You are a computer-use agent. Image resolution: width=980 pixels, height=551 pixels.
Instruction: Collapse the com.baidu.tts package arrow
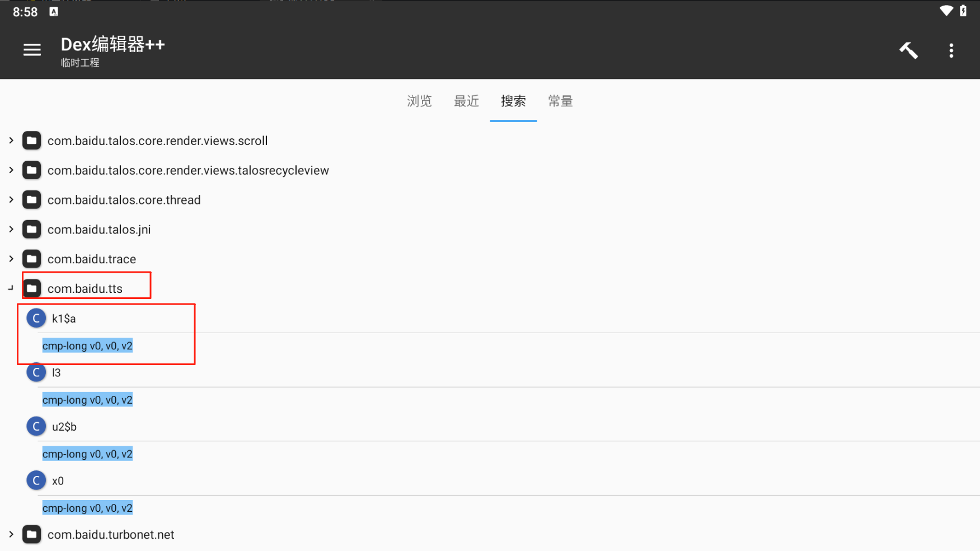coord(11,288)
